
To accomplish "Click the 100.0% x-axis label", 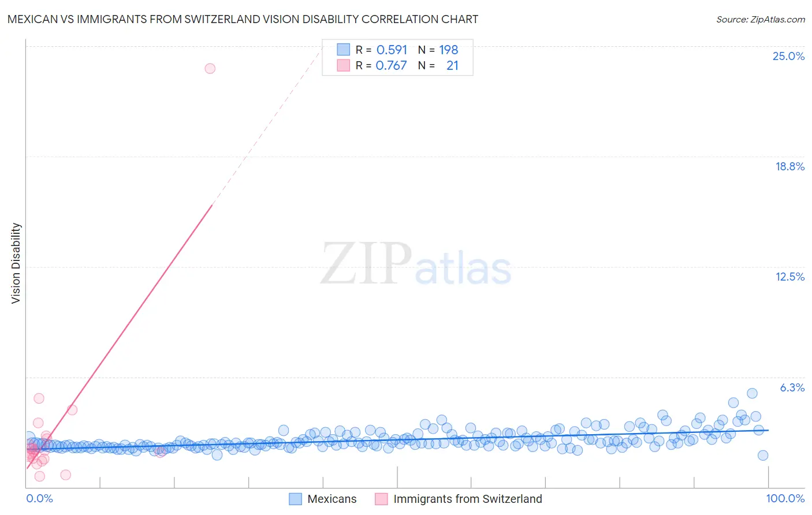I will (785, 498).
